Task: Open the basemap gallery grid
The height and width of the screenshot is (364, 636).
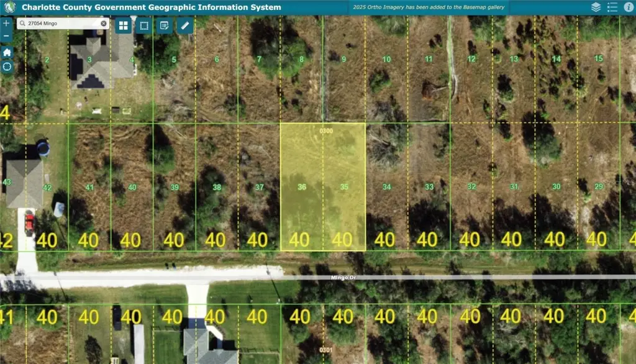Action: point(124,25)
